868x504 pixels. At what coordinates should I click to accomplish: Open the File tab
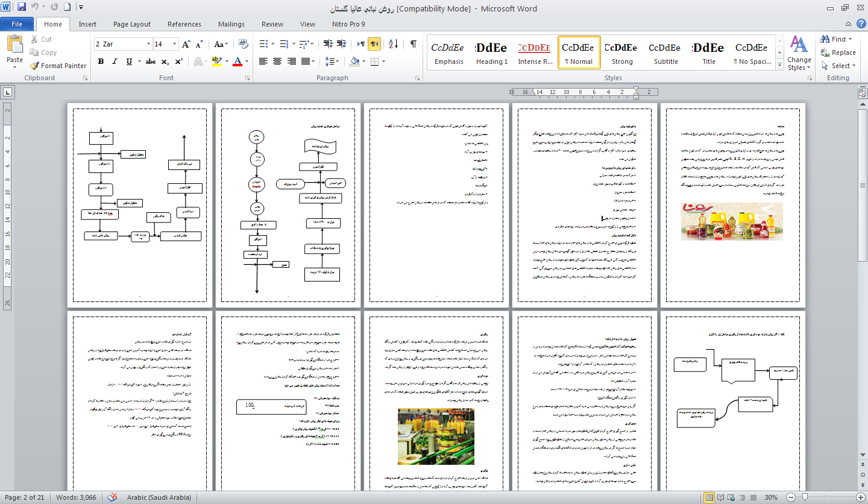[x=17, y=24]
